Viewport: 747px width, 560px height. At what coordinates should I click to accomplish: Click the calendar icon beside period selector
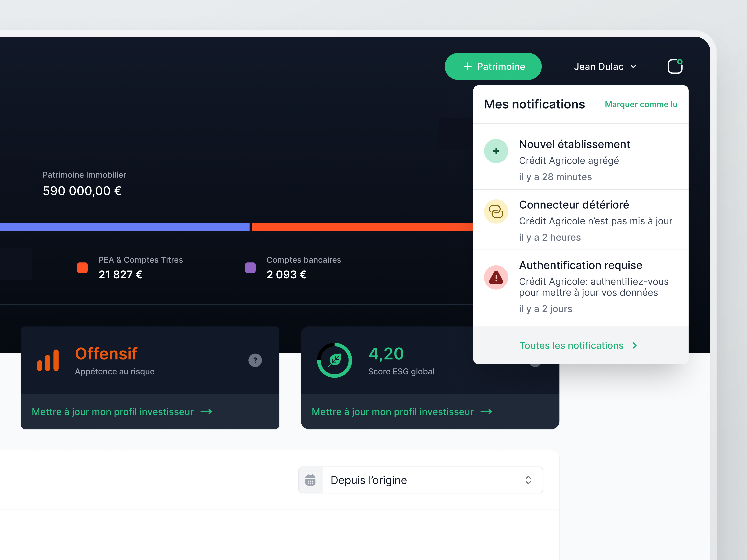[310, 480]
